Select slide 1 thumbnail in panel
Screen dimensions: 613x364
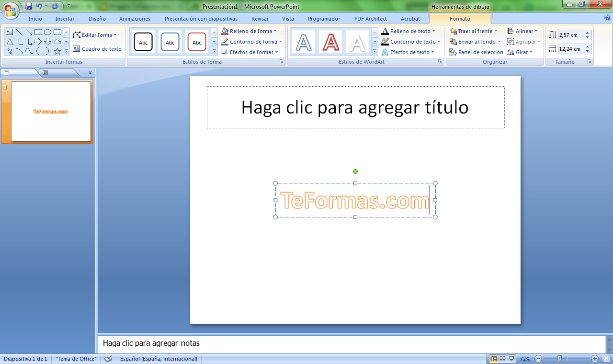click(51, 112)
